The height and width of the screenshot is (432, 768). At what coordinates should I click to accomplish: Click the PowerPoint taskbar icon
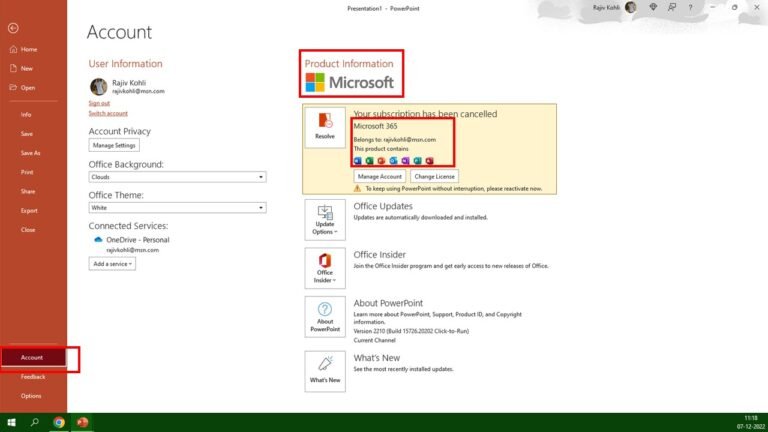coord(82,422)
